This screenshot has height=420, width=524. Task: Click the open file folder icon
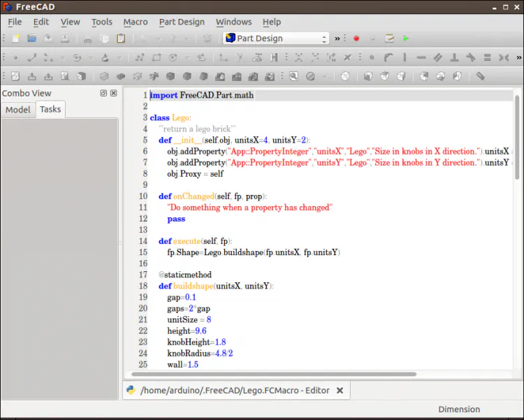[x=31, y=38]
